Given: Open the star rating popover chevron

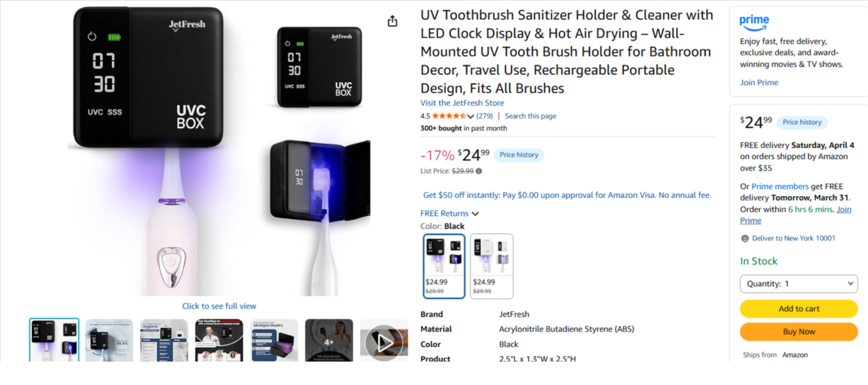Looking at the screenshot, I should pyautogui.click(x=471, y=116).
